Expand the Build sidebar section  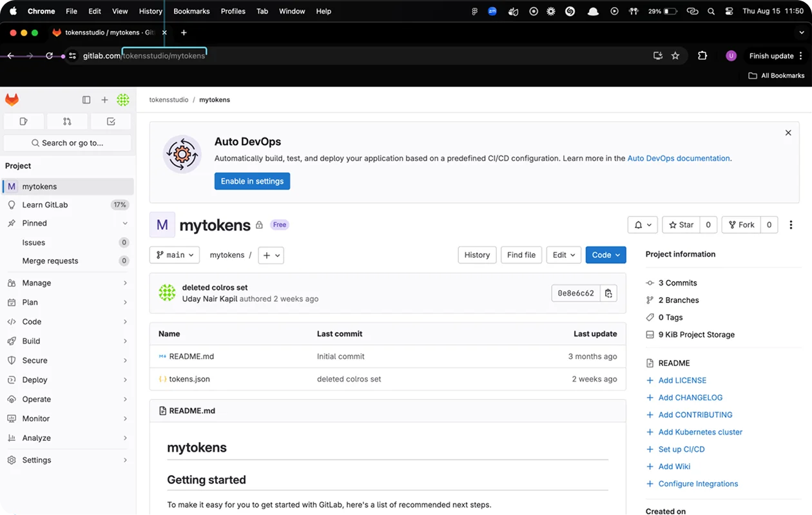tap(67, 341)
